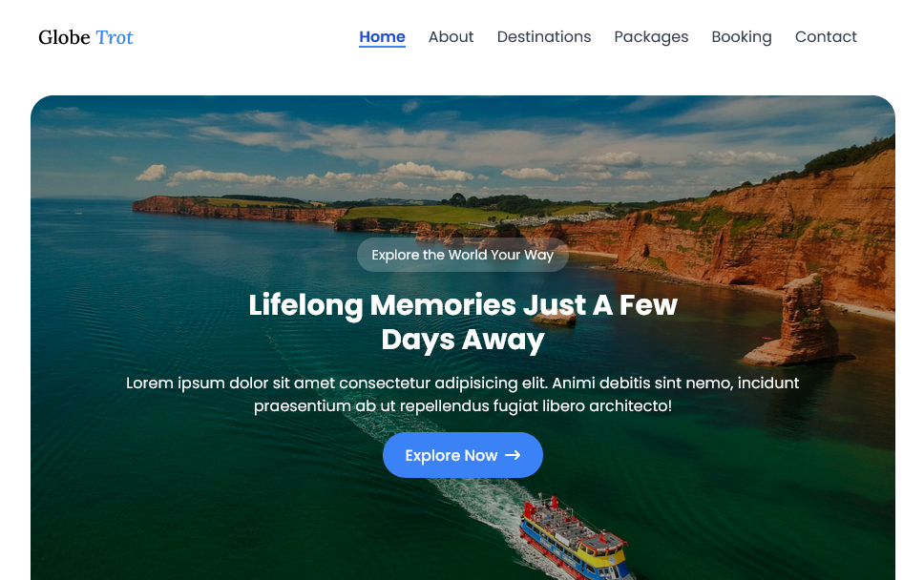Viewport: 924px width, 580px height.
Task: Select the Packages menu item
Action: coord(651,36)
